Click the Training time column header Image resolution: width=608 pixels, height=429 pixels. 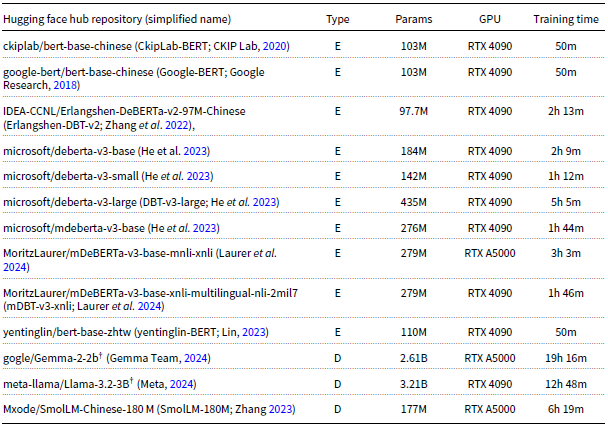pyautogui.click(x=566, y=19)
